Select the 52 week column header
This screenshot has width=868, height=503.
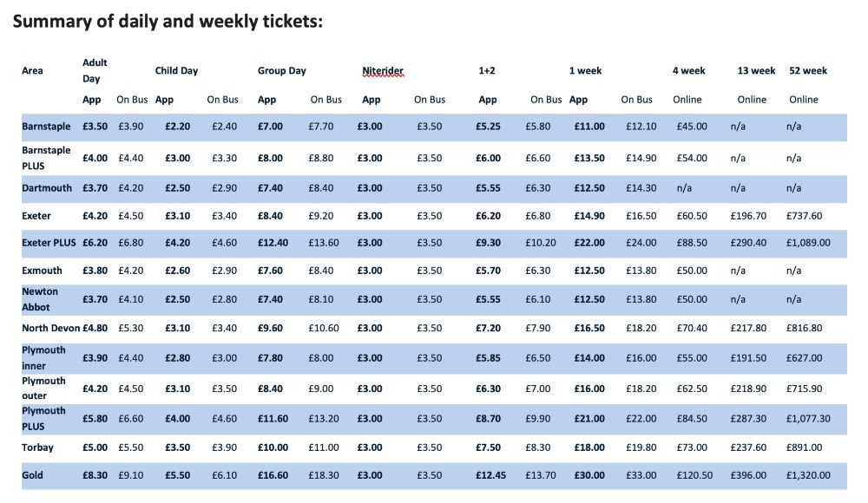(807, 71)
